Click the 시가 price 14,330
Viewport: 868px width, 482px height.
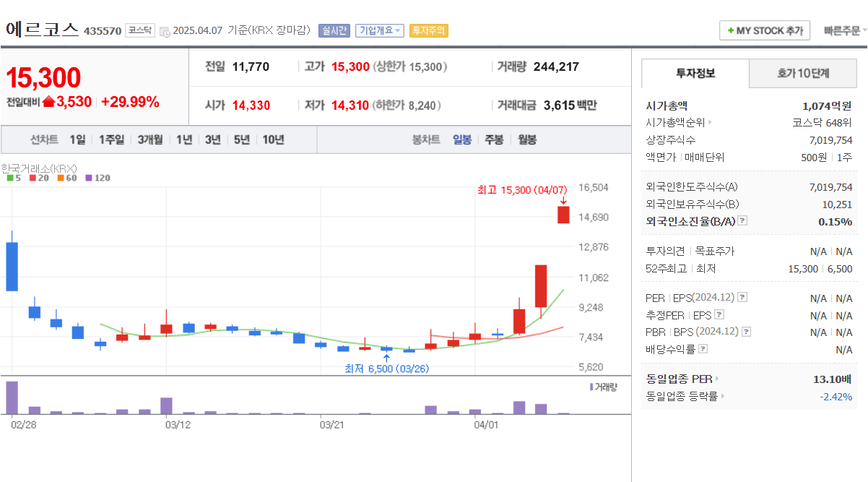251,106
